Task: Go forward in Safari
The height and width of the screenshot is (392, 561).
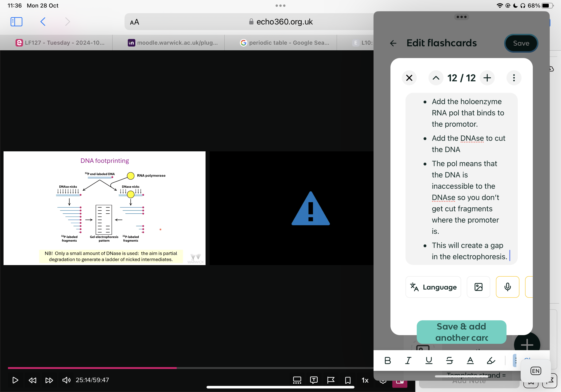Action: pyautogui.click(x=67, y=22)
